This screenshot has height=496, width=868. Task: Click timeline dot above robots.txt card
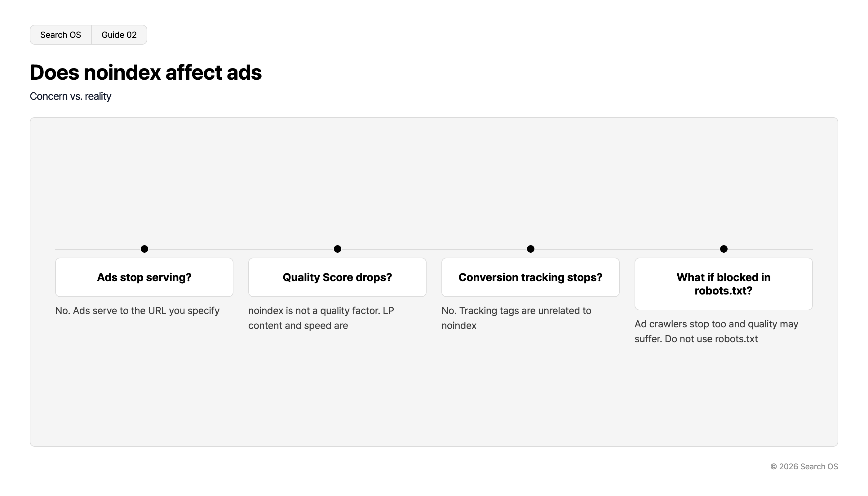coord(724,249)
